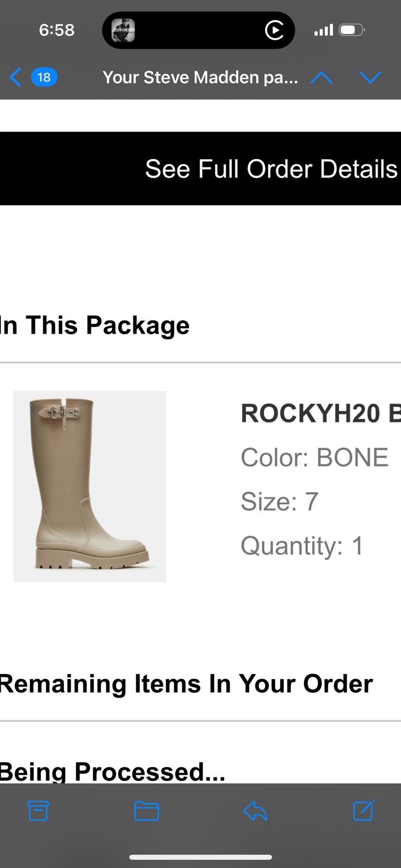Tap the cellular signal bars

pos(323,30)
